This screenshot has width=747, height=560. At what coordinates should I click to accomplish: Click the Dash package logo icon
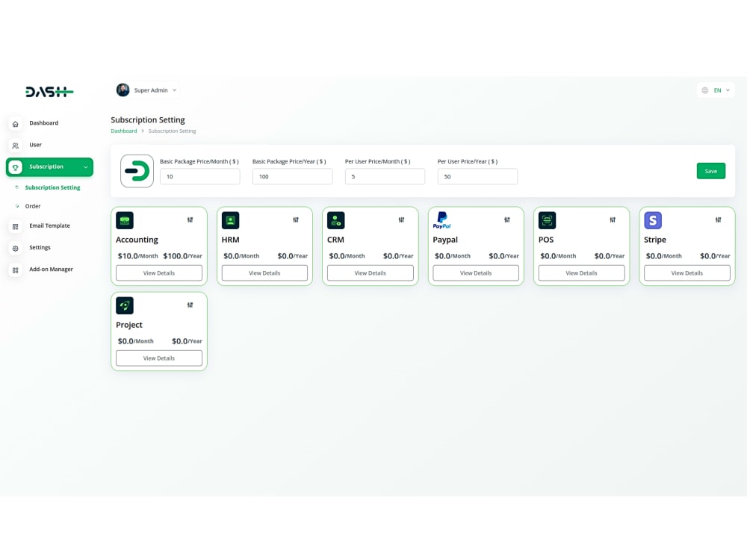point(137,171)
